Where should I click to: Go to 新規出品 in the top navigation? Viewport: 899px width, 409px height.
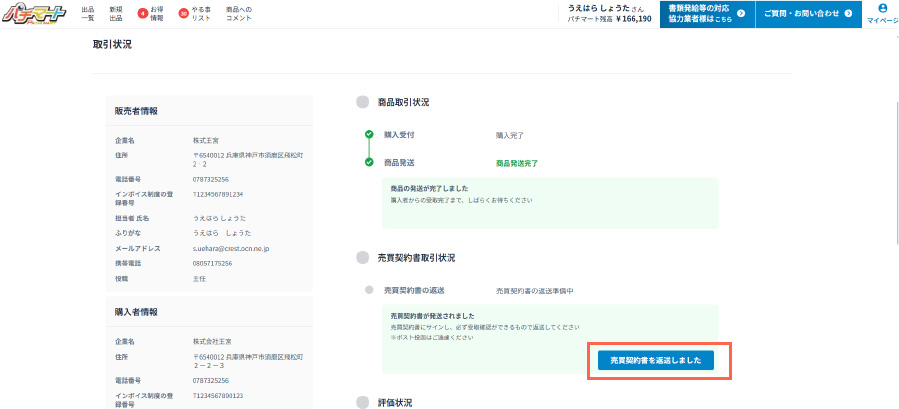[115, 14]
